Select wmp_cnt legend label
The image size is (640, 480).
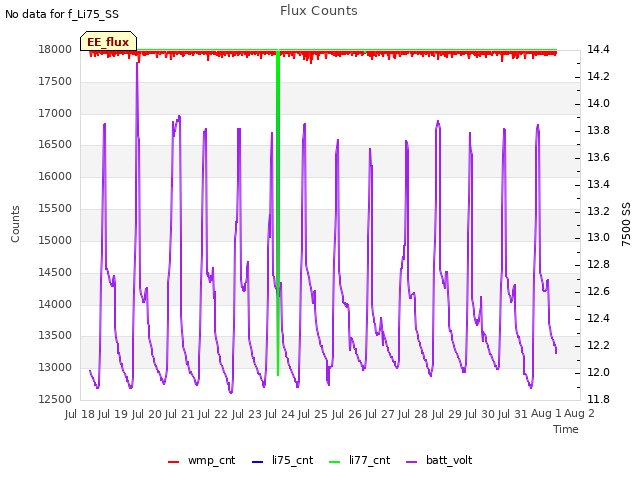tap(211, 460)
